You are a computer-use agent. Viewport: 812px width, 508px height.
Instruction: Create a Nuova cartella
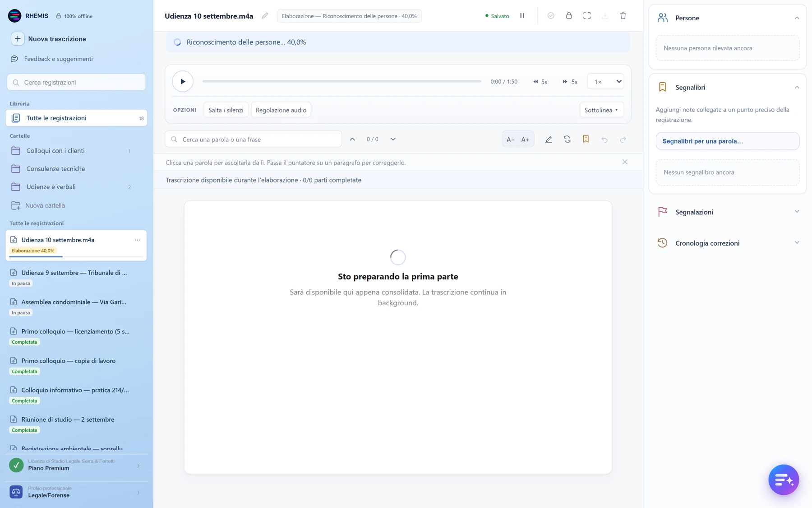point(38,205)
